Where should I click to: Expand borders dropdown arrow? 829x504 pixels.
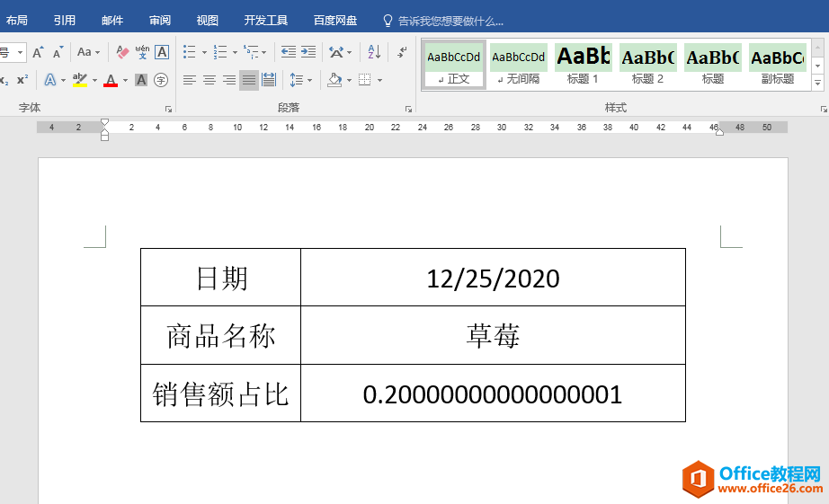pos(379,80)
